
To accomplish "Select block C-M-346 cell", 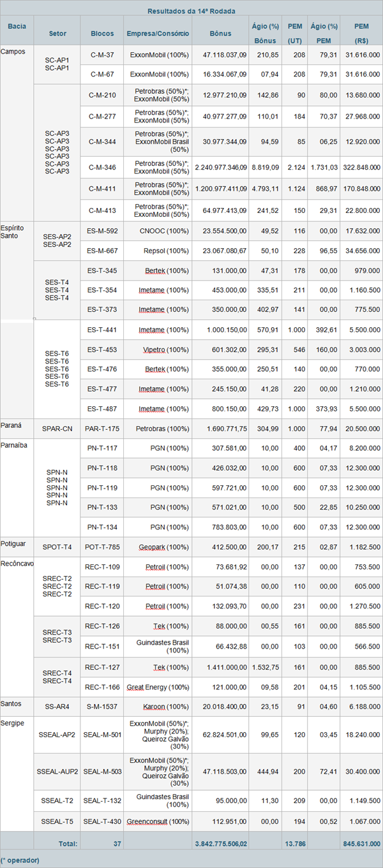I will click(x=102, y=167).
